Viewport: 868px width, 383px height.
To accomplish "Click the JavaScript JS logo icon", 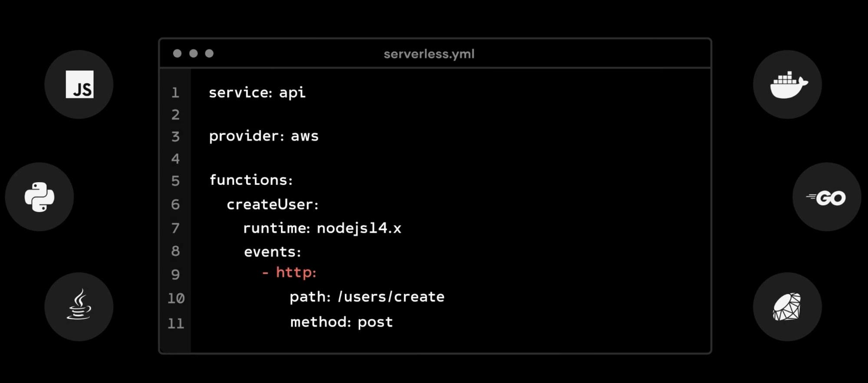I will 79,85.
